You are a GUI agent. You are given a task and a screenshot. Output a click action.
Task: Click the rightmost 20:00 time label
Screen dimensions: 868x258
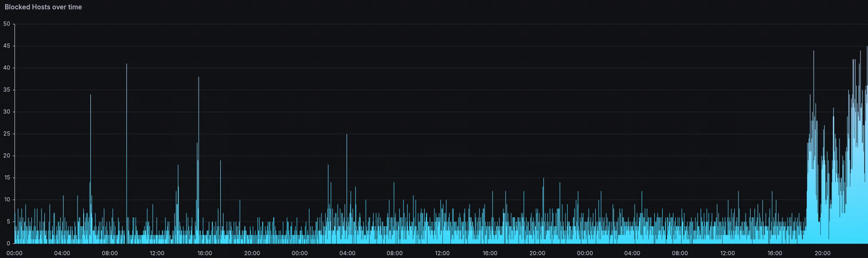pos(823,253)
